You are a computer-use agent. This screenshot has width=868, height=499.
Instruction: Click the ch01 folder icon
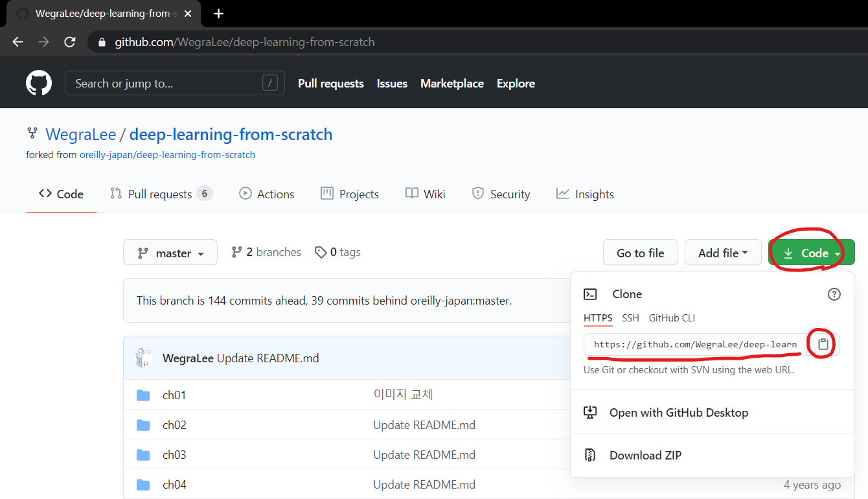143,395
